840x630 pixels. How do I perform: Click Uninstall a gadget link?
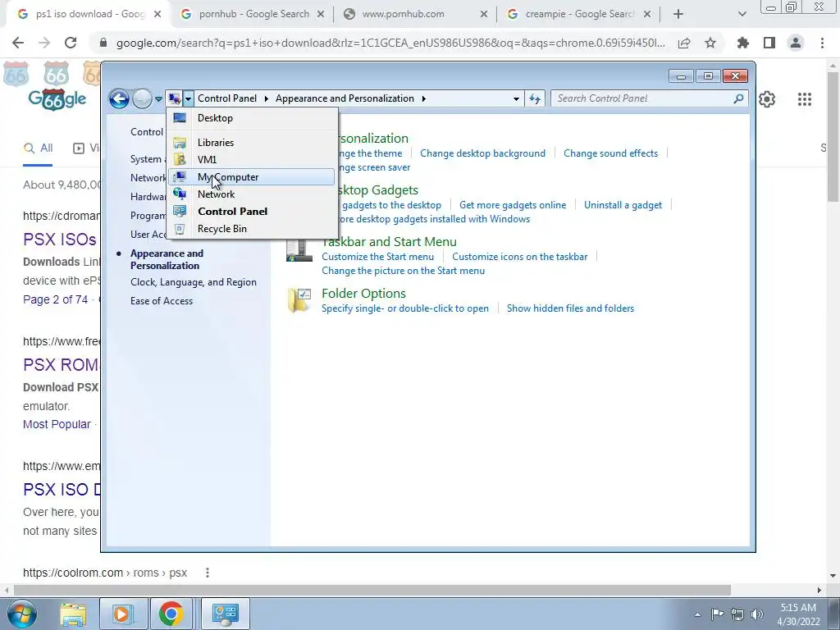623,205
